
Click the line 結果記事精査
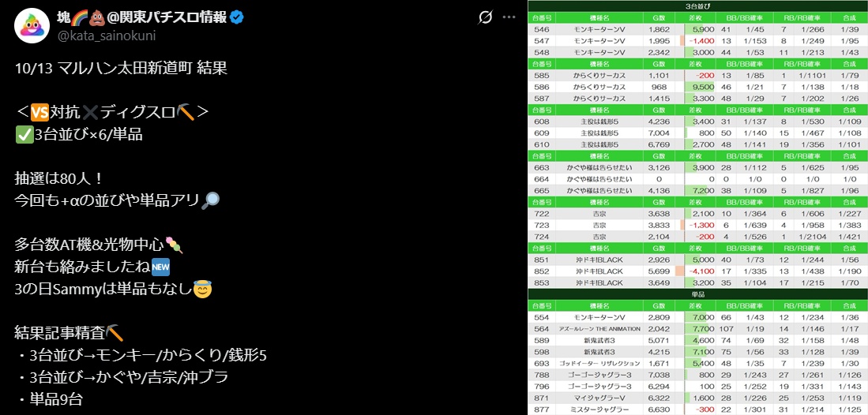(x=60, y=334)
